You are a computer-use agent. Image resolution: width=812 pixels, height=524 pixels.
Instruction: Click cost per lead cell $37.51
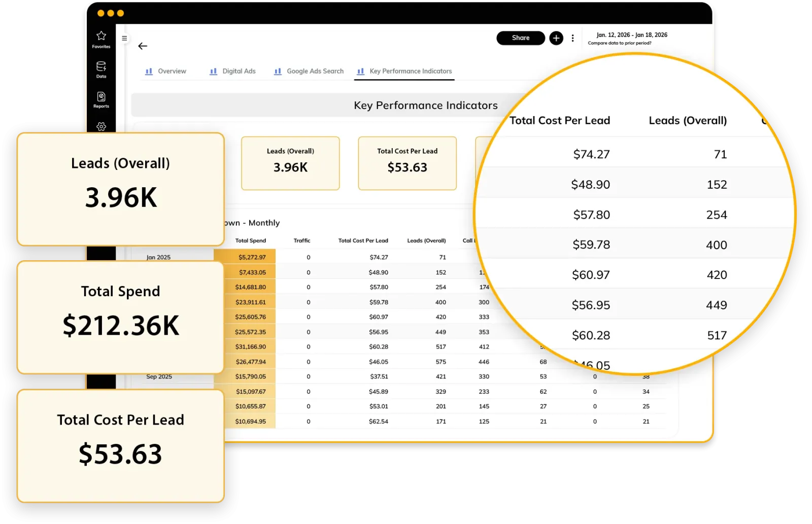[379, 377]
